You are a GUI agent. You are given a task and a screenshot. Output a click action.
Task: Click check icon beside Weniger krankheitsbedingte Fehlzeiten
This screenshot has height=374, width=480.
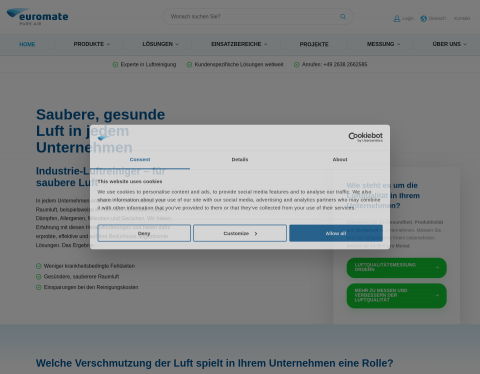39,266
